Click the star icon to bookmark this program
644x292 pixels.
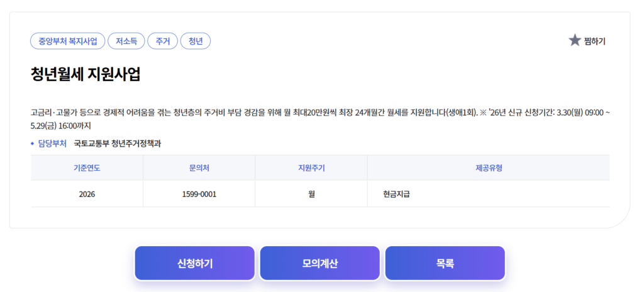coord(575,41)
